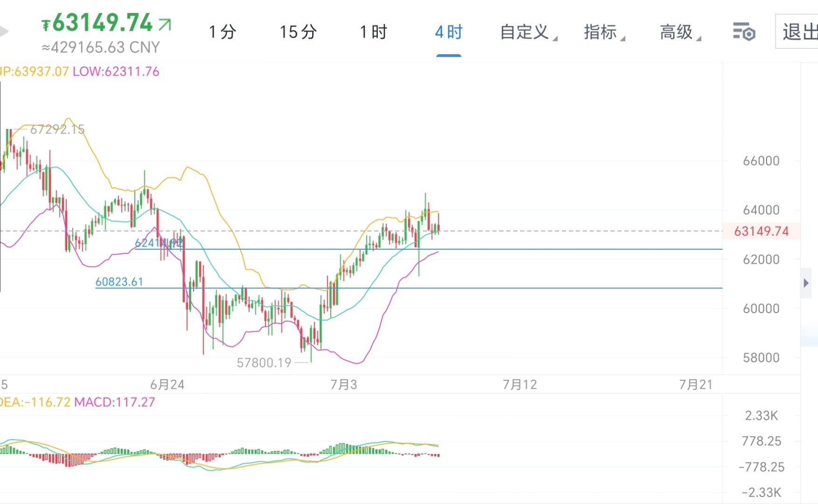818x504 pixels.
Task: Expand the 高级 advanced menu
Action: point(680,32)
